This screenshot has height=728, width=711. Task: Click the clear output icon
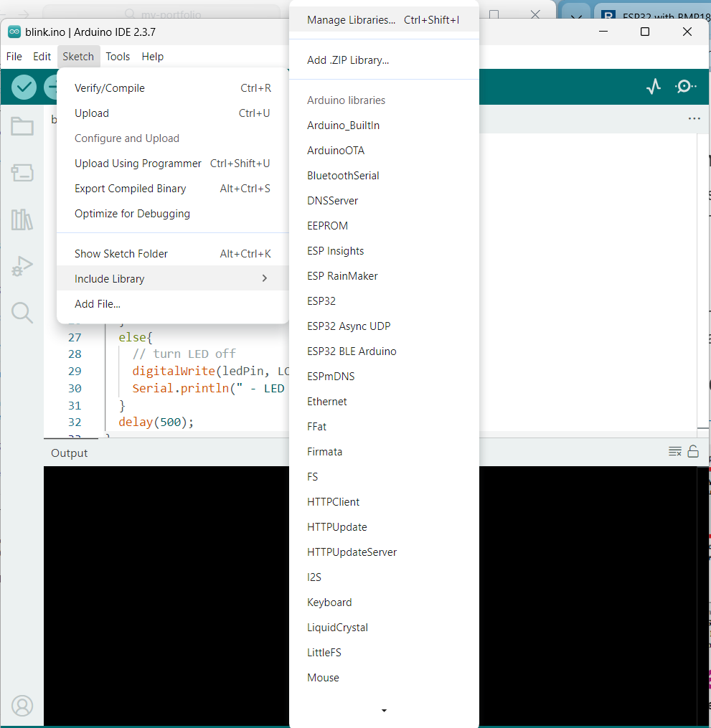pyautogui.click(x=675, y=451)
